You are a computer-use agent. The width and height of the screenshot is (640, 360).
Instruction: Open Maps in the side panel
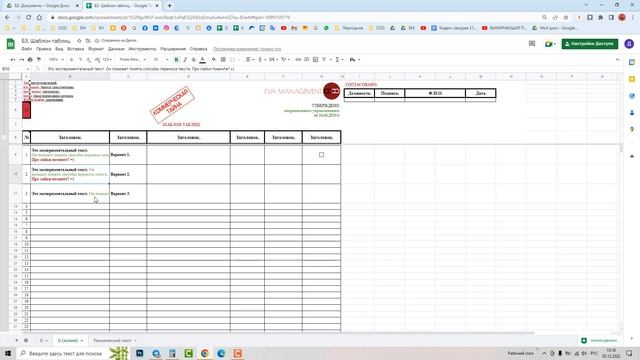click(632, 129)
